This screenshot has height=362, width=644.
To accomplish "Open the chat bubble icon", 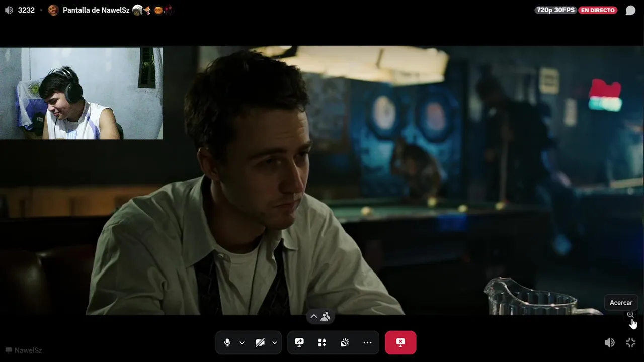I will [630, 10].
